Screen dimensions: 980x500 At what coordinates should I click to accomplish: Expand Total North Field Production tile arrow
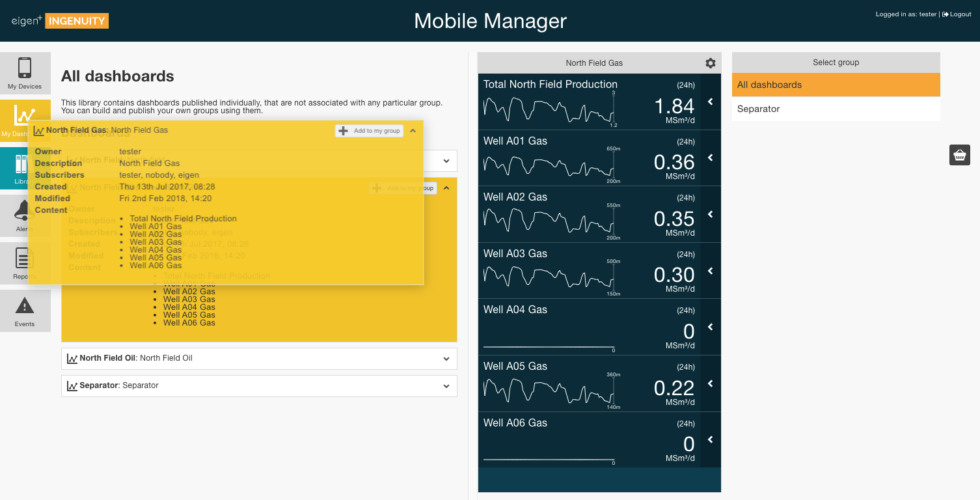tap(711, 102)
